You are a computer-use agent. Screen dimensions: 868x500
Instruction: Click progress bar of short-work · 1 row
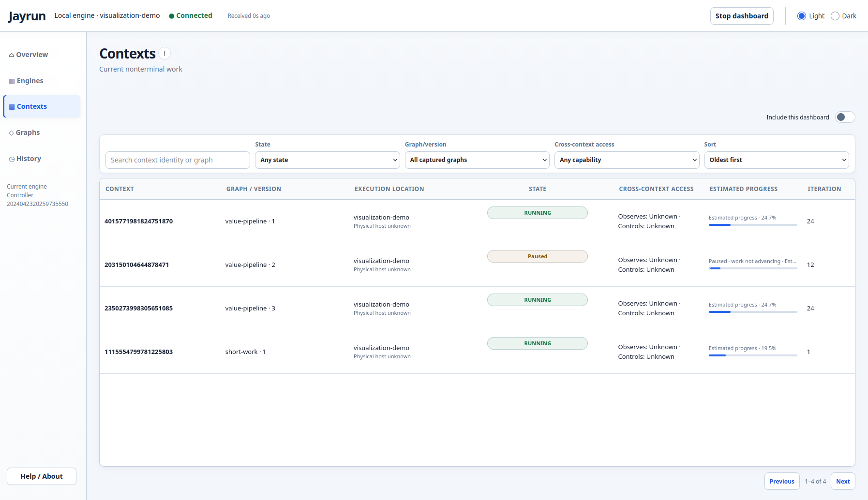[753, 355]
